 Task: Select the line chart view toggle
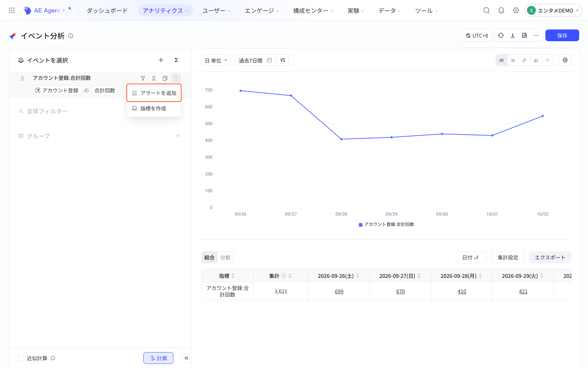[501, 60]
